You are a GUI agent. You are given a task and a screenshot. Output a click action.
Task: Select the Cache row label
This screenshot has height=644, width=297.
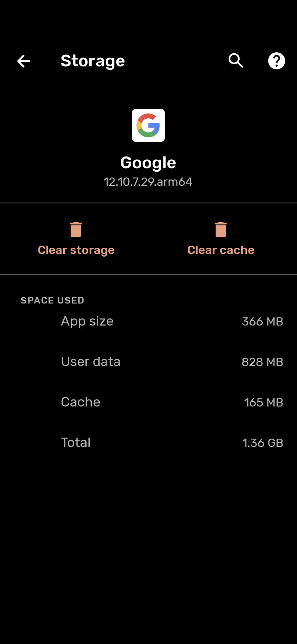click(x=80, y=402)
